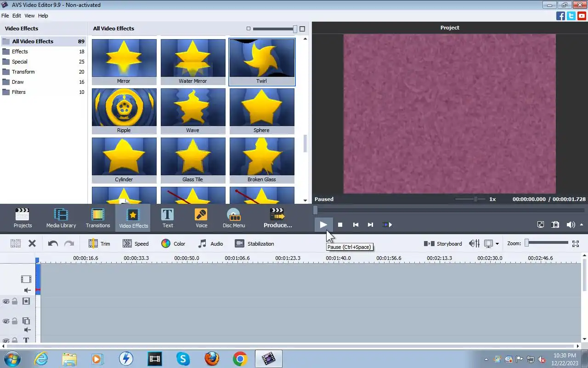
Task: Select the Mirror effect thumbnail
Action: point(124,62)
